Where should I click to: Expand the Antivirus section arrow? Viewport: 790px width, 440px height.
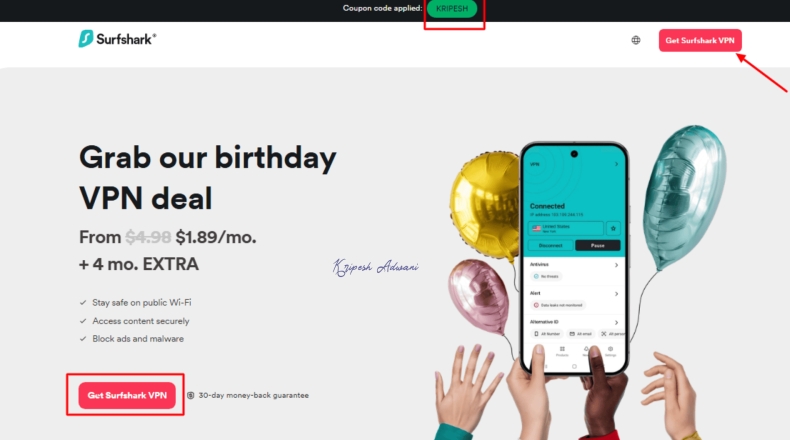(x=616, y=265)
